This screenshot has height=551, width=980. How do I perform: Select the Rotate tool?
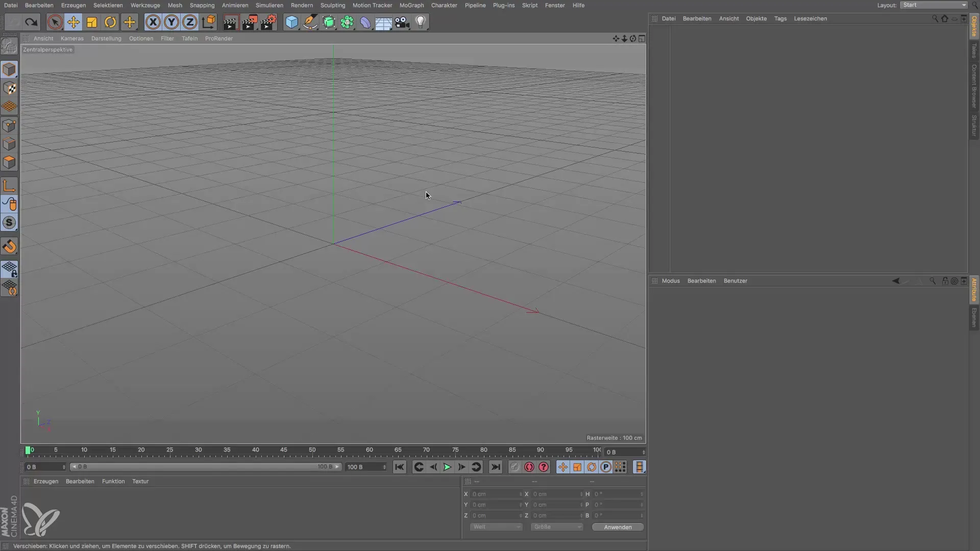coord(110,22)
